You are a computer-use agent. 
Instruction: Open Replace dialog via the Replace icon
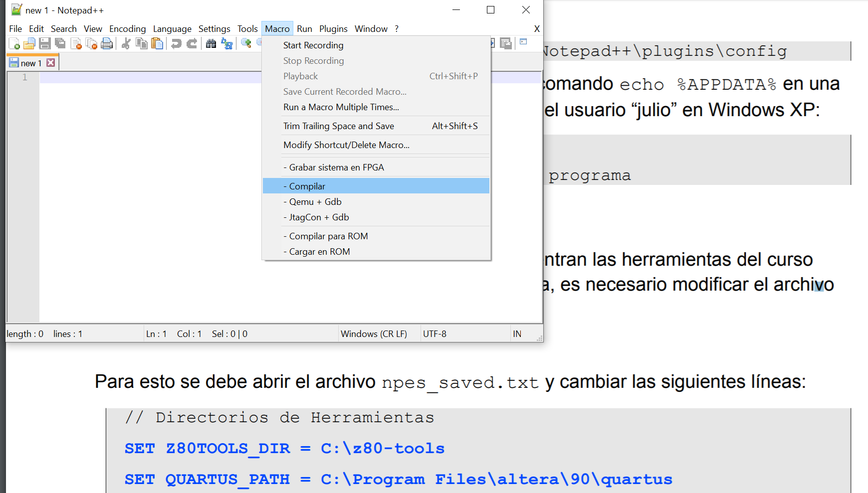click(227, 44)
